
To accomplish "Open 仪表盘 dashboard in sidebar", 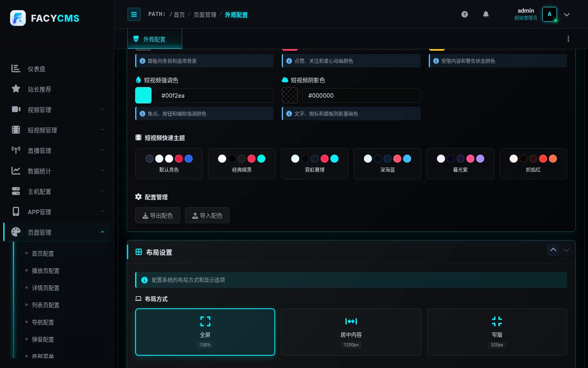I will coord(57,69).
